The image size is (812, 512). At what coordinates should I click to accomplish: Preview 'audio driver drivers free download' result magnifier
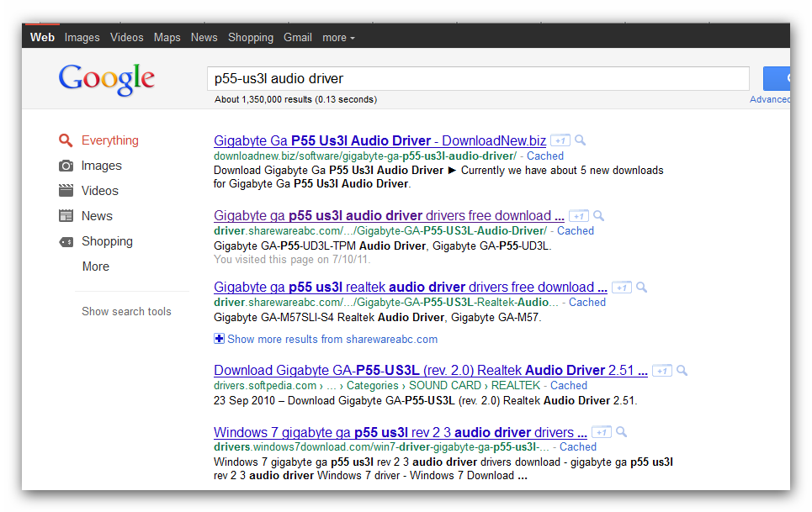(598, 216)
